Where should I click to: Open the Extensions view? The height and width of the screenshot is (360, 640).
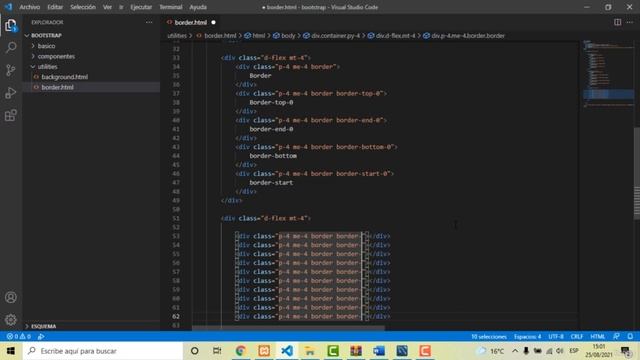point(11,116)
